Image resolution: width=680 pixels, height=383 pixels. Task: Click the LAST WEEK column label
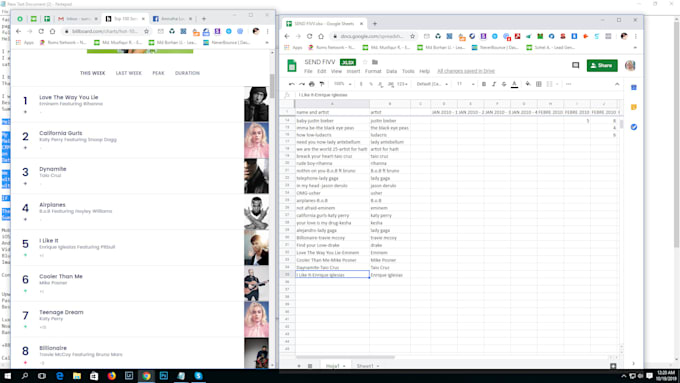[129, 73]
